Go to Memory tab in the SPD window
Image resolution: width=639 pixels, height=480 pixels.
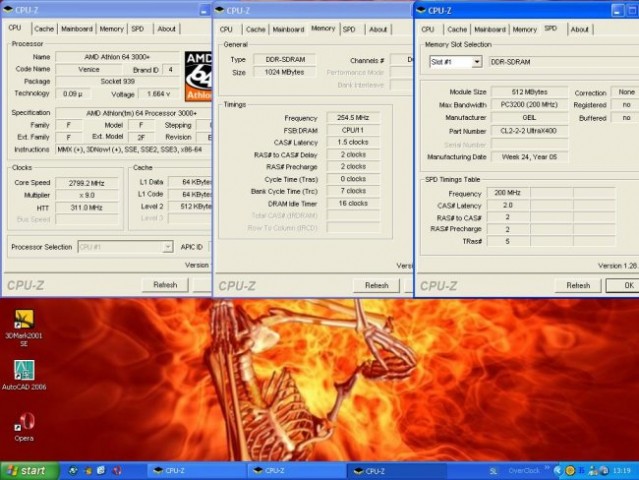(524, 29)
